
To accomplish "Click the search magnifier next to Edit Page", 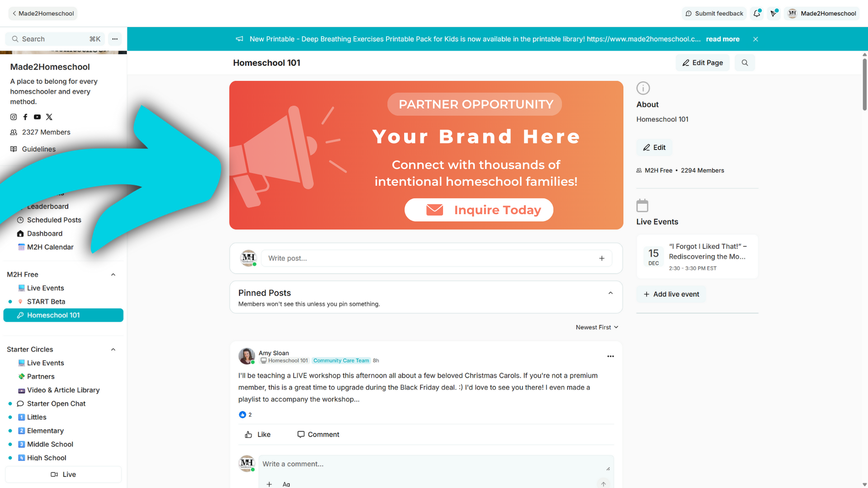I will [x=745, y=63].
